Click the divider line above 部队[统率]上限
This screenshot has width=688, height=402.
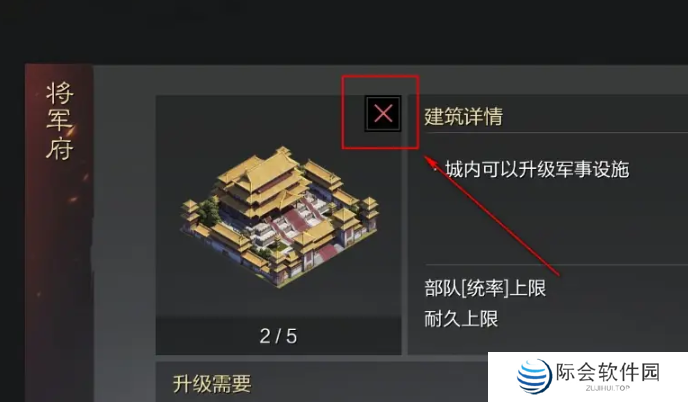click(x=556, y=265)
